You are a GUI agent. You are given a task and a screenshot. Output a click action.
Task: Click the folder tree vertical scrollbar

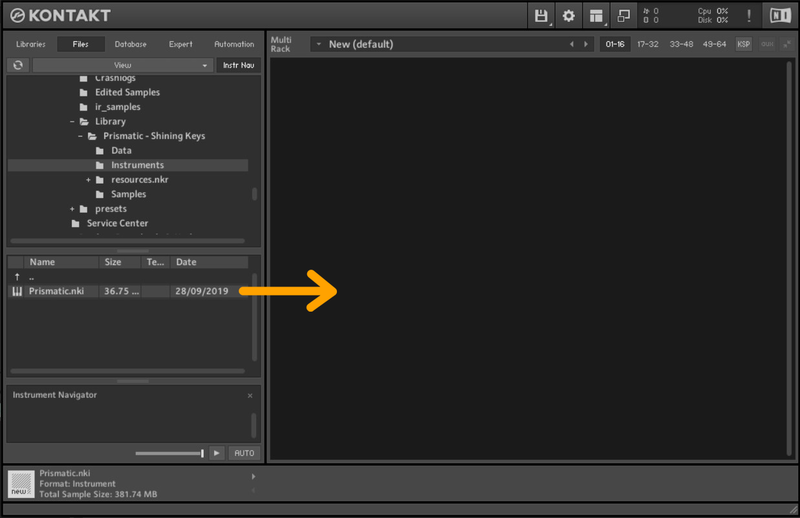[255, 194]
